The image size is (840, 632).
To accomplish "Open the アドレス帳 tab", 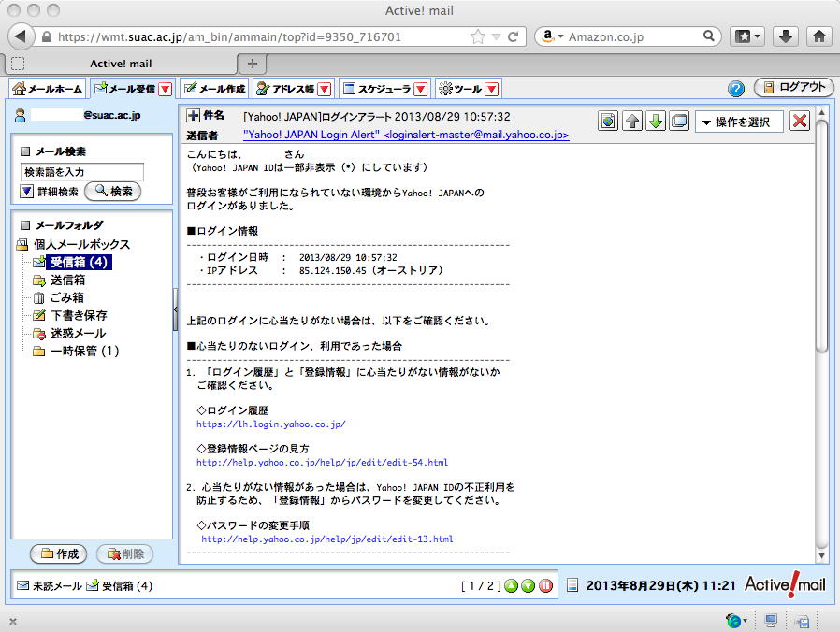I will click(x=285, y=89).
